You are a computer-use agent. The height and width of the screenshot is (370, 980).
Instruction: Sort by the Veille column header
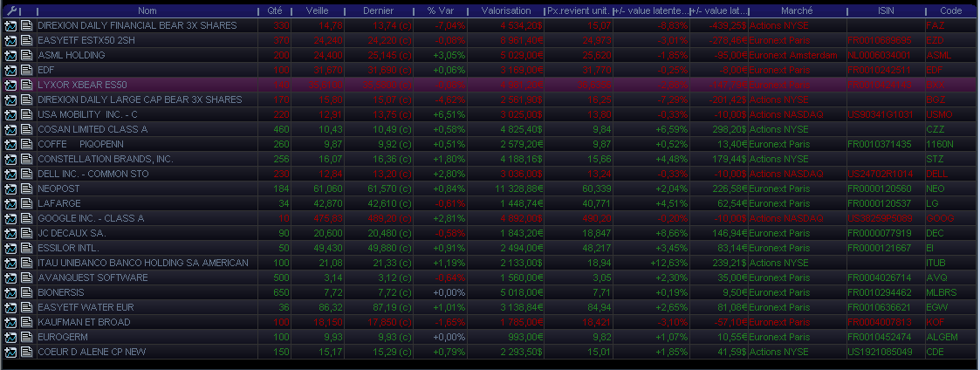318,11
